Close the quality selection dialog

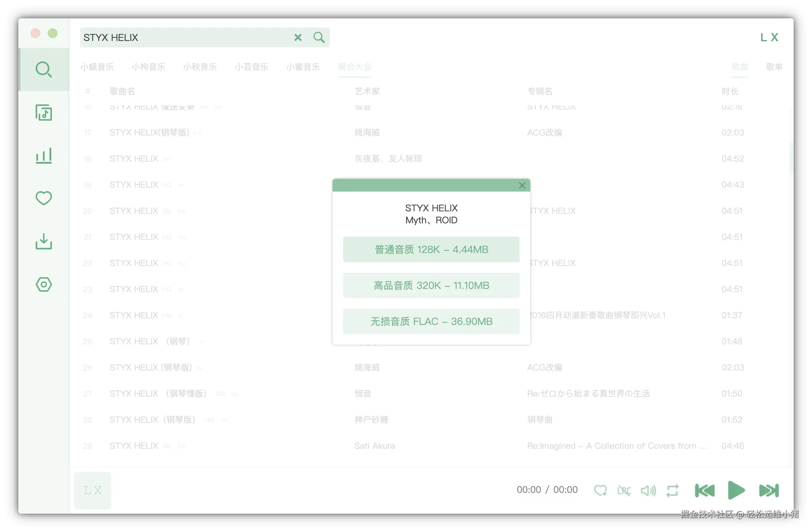coord(522,185)
